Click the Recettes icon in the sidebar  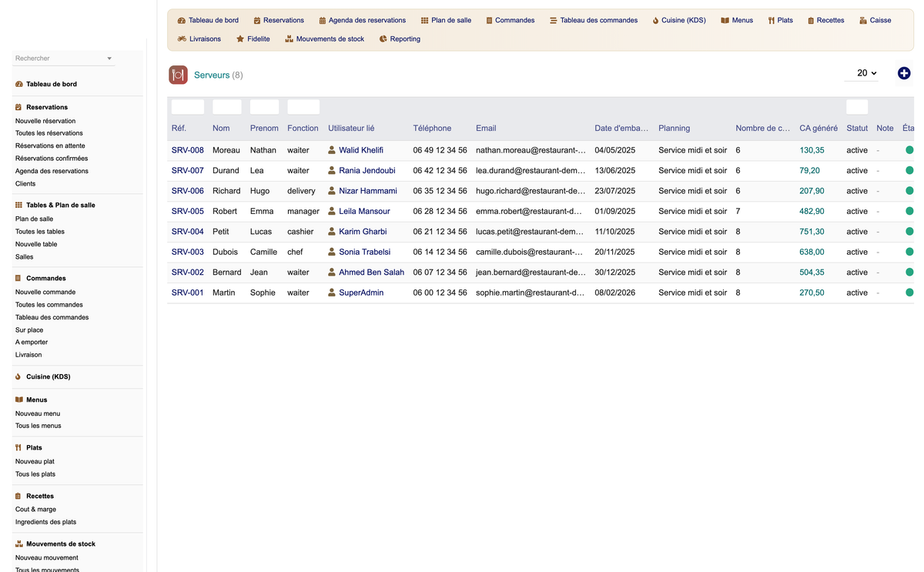pos(18,496)
